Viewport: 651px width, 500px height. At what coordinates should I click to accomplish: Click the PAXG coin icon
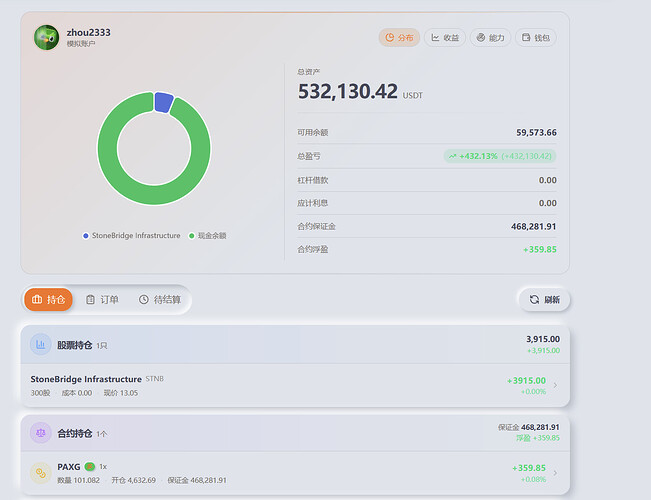tap(41, 473)
